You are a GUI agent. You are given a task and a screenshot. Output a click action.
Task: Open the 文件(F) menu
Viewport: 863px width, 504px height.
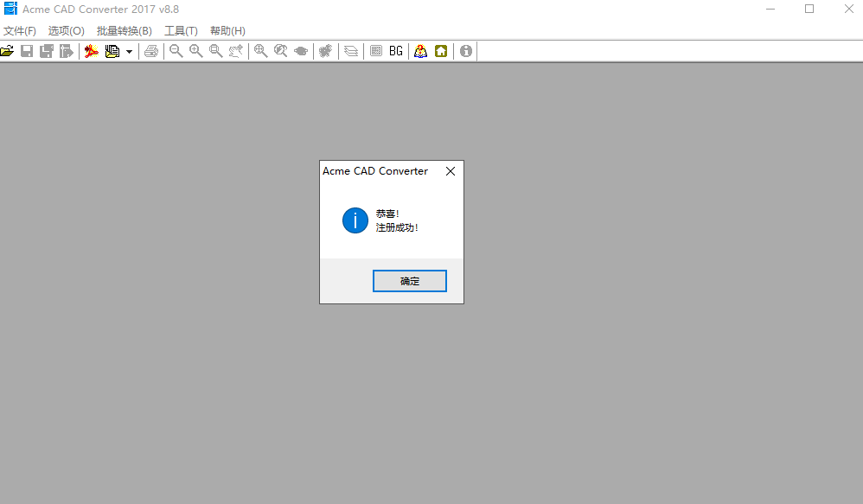[20, 31]
